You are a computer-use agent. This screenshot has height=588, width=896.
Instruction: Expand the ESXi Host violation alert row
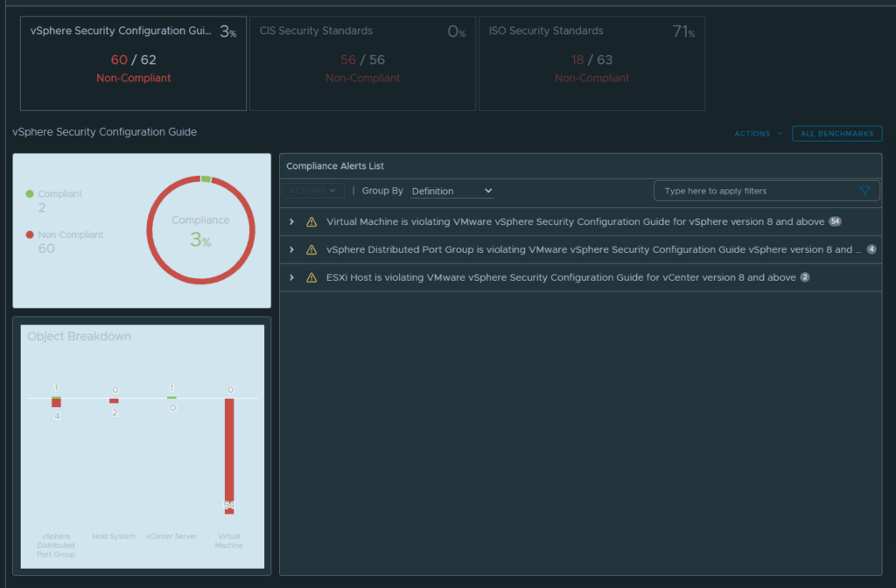coord(291,277)
